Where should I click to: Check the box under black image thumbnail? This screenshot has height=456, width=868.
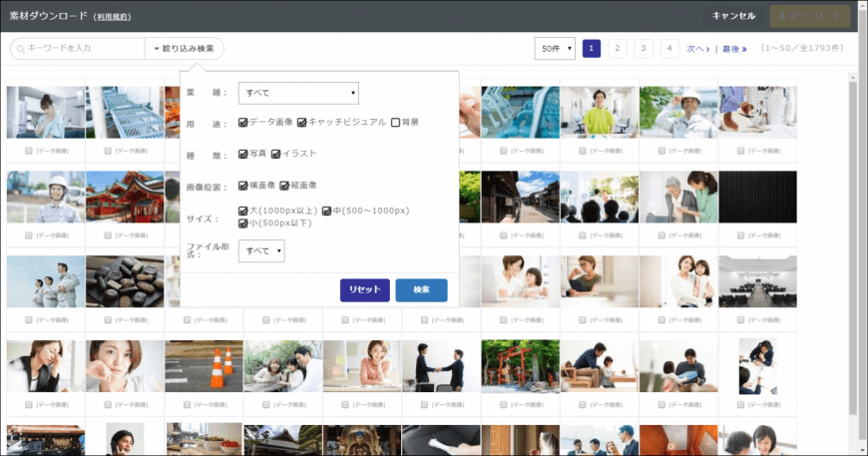point(740,235)
